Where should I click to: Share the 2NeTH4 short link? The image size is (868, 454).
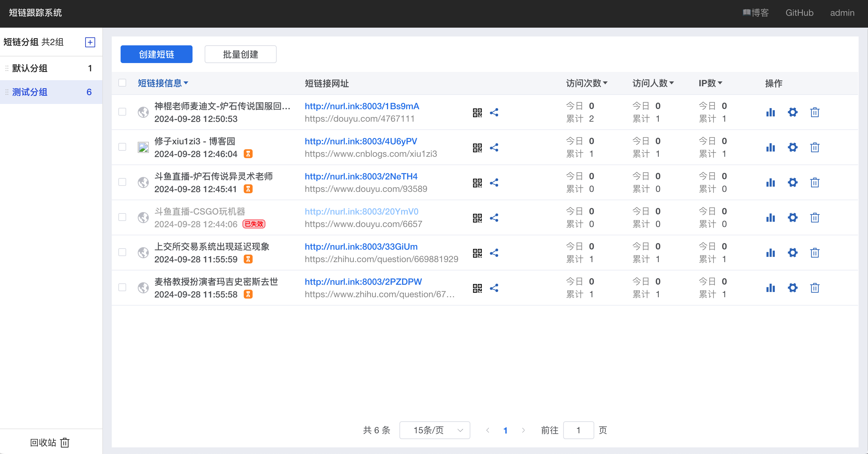point(494,182)
